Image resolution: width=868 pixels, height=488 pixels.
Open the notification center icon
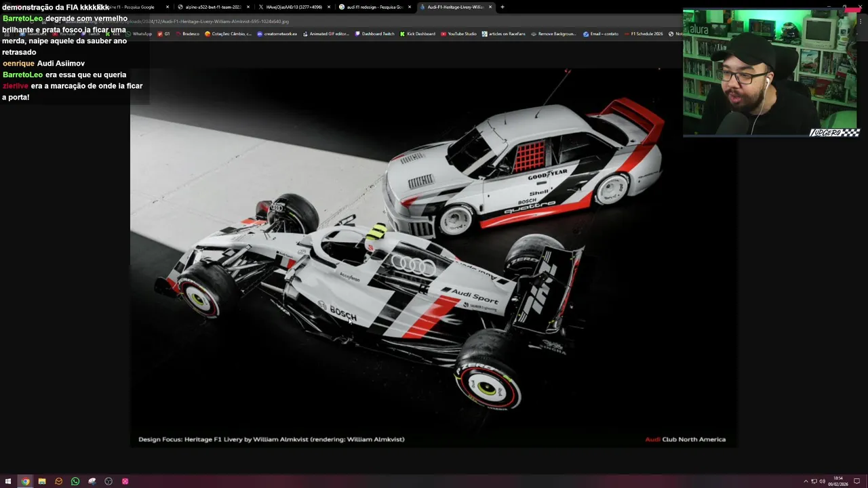[856, 481]
